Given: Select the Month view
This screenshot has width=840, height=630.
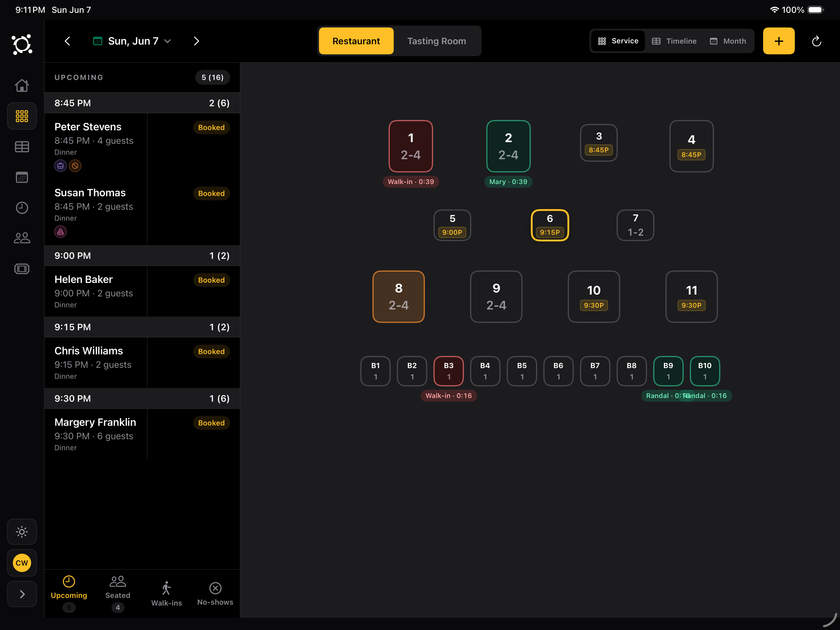Looking at the screenshot, I should [x=728, y=41].
